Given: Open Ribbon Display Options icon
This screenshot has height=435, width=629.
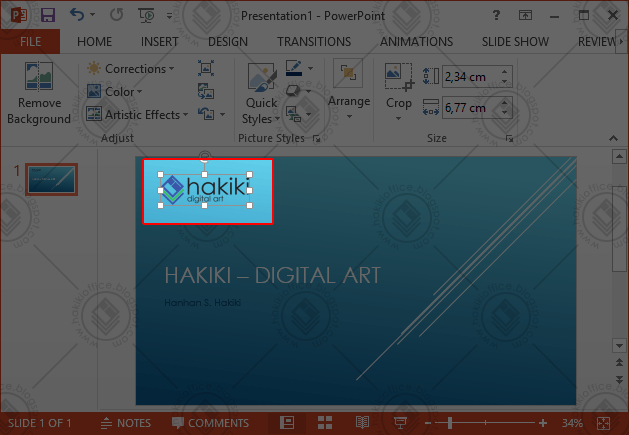Looking at the screenshot, I should coord(525,16).
